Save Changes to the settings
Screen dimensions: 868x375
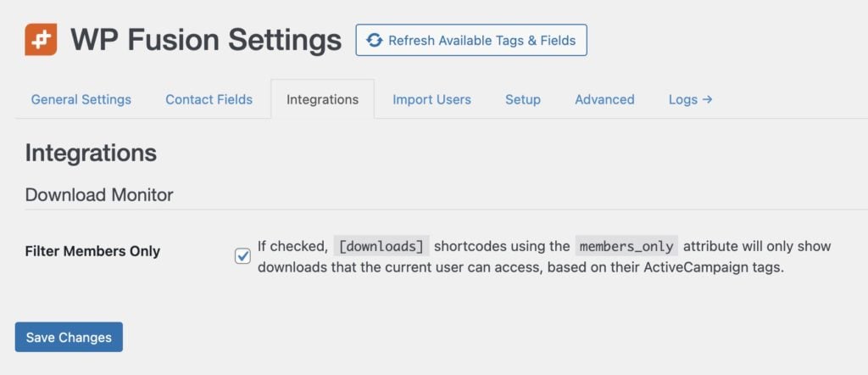[x=69, y=337]
